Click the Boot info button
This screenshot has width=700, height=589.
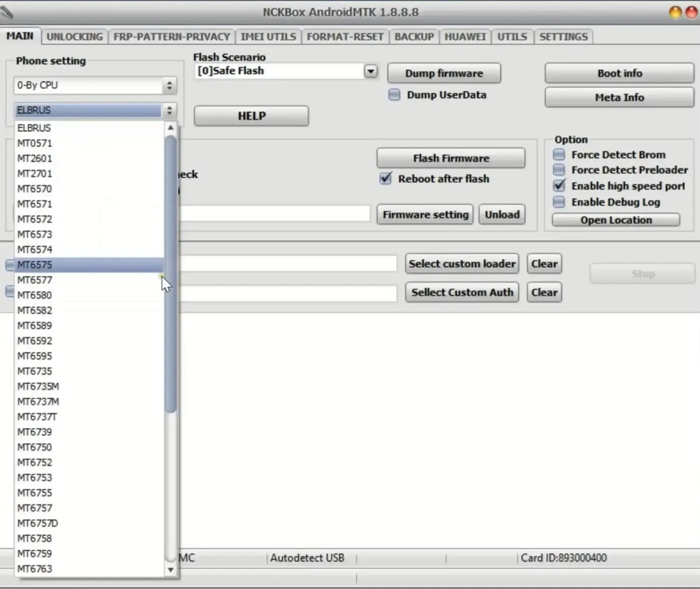coord(619,73)
